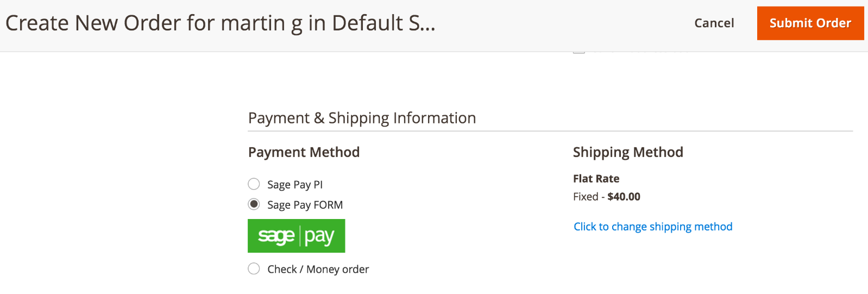Click the 'Fixed' shipping rate text
Image resolution: width=868 pixels, height=294 pixels.
pyautogui.click(x=586, y=197)
